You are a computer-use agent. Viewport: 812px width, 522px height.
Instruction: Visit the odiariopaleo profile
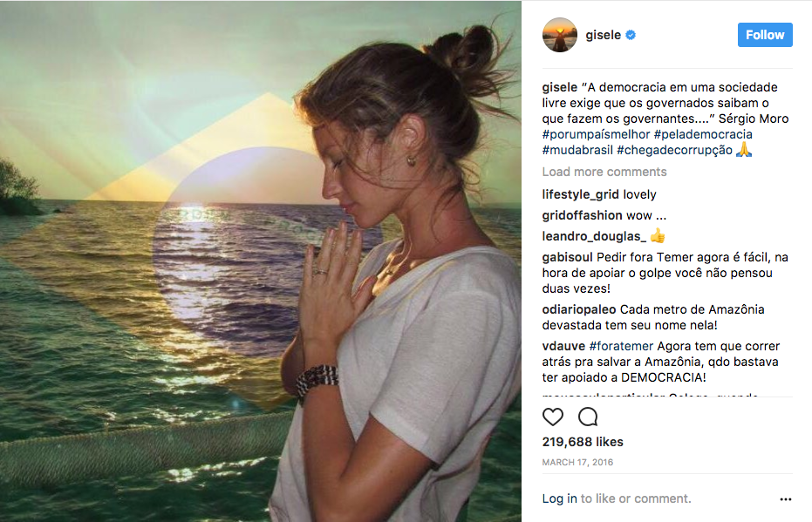click(579, 309)
